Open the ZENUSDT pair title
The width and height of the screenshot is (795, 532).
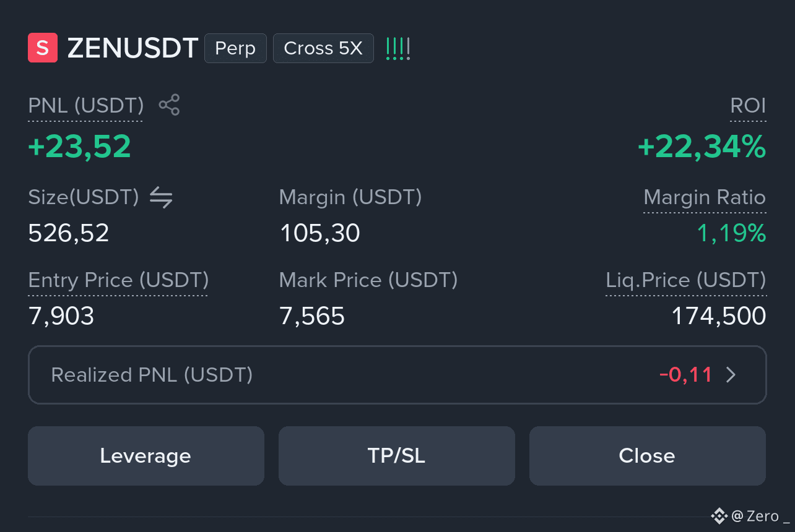(132, 48)
